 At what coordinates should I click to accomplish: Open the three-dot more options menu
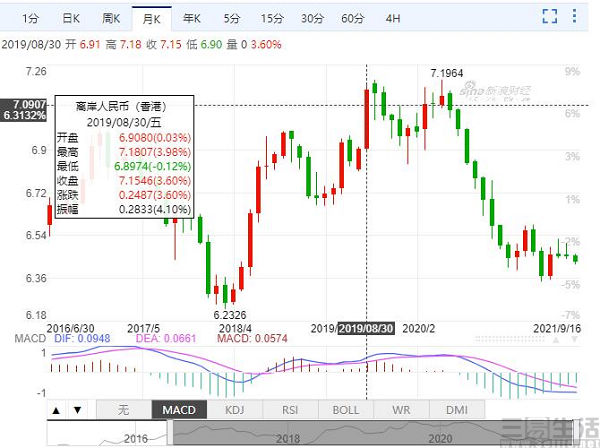[574, 16]
